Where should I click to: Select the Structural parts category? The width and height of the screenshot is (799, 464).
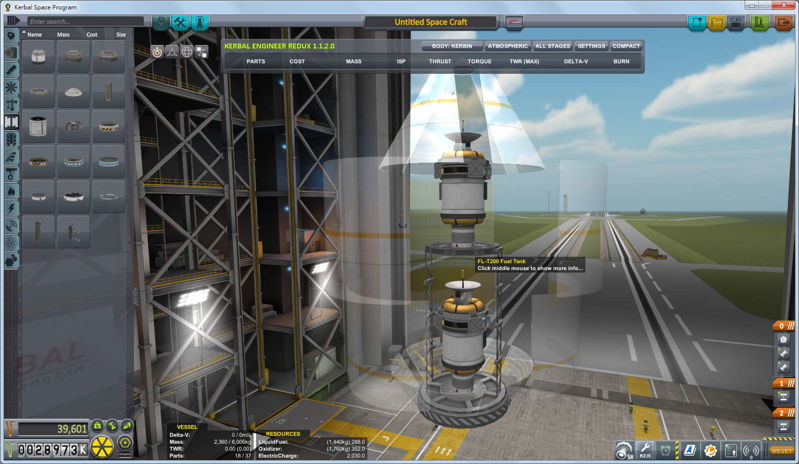(11, 104)
